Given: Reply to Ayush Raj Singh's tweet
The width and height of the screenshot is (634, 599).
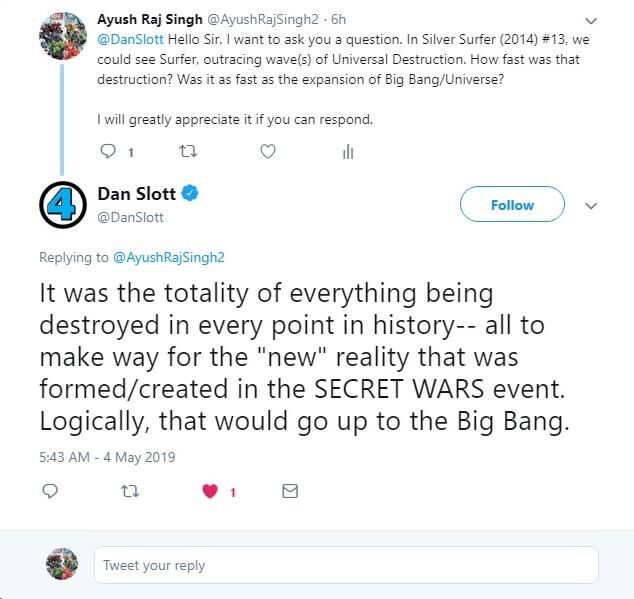Looking at the screenshot, I should tap(109, 152).
